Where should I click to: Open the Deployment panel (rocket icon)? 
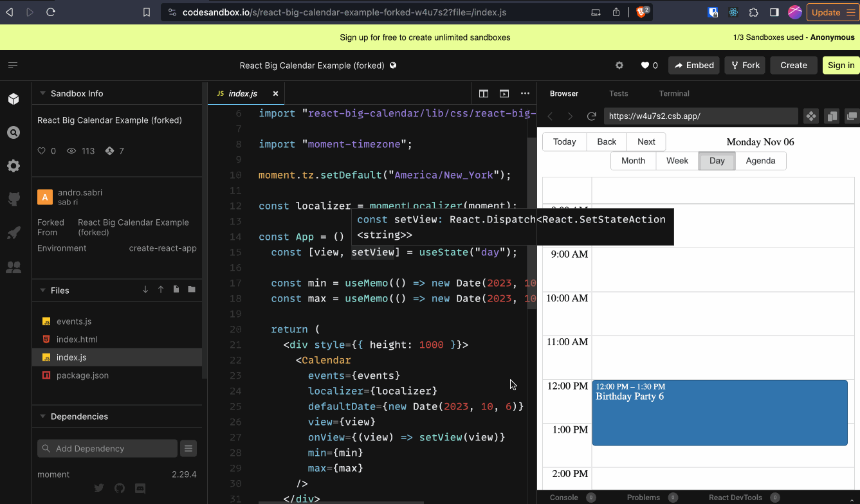tap(13, 233)
